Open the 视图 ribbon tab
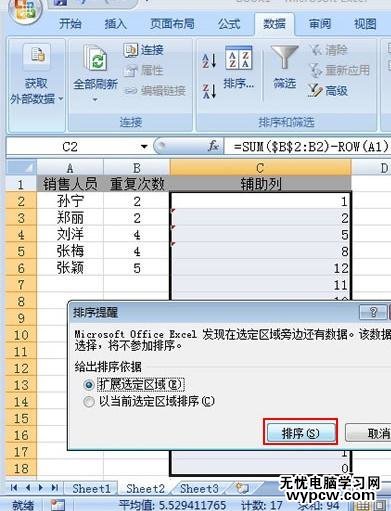This screenshot has width=391, height=511. (365, 24)
